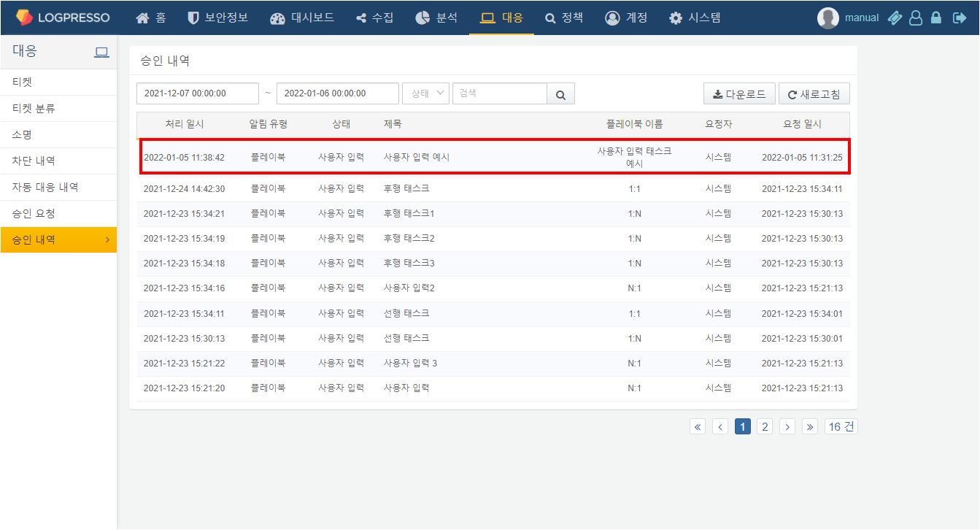Open the 대시보드 menu
Screen dimensions: 980x530
[302, 18]
